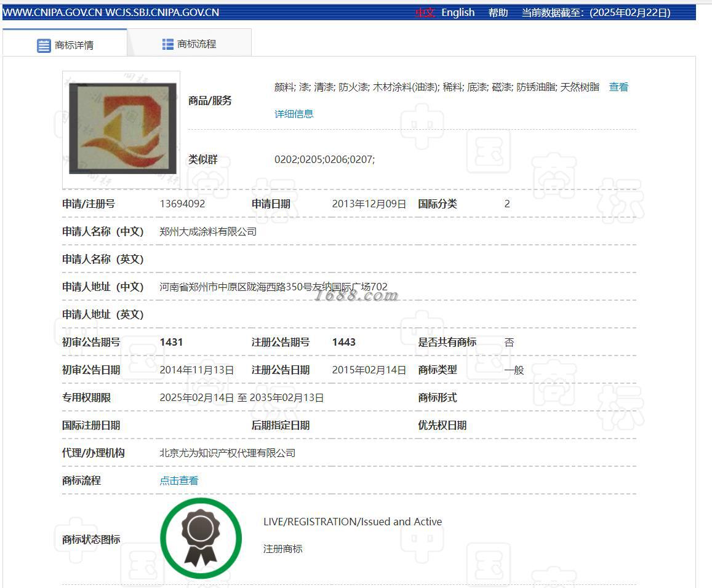
Task: Select application date 2013年12月09日
Action: (x=369, y=204)
